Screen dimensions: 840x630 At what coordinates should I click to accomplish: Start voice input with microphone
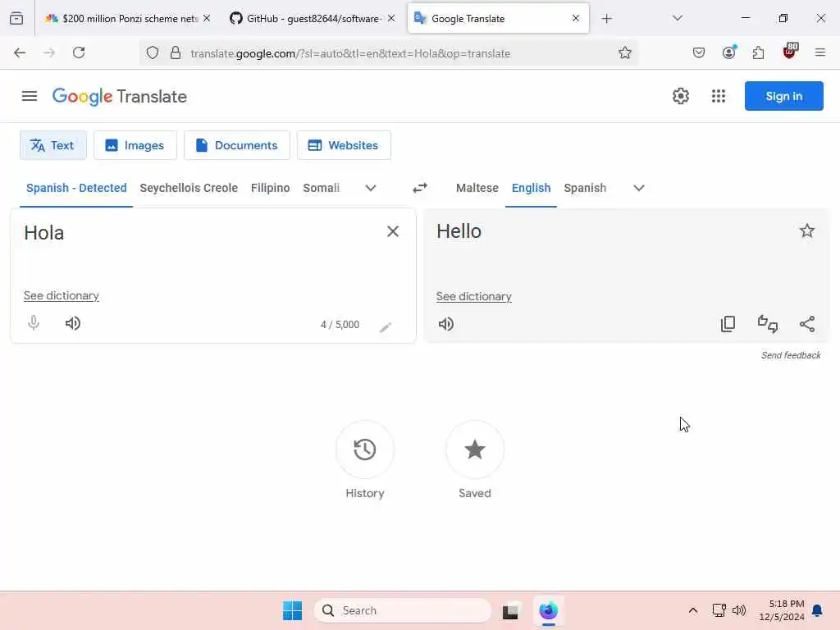click(x=33, y=323)
